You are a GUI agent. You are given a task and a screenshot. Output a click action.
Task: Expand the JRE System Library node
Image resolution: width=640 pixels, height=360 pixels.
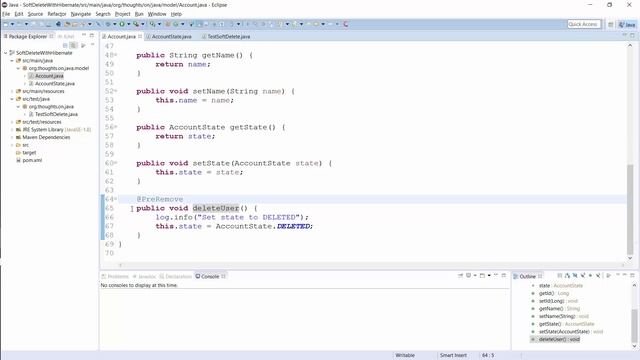(12, 130)
